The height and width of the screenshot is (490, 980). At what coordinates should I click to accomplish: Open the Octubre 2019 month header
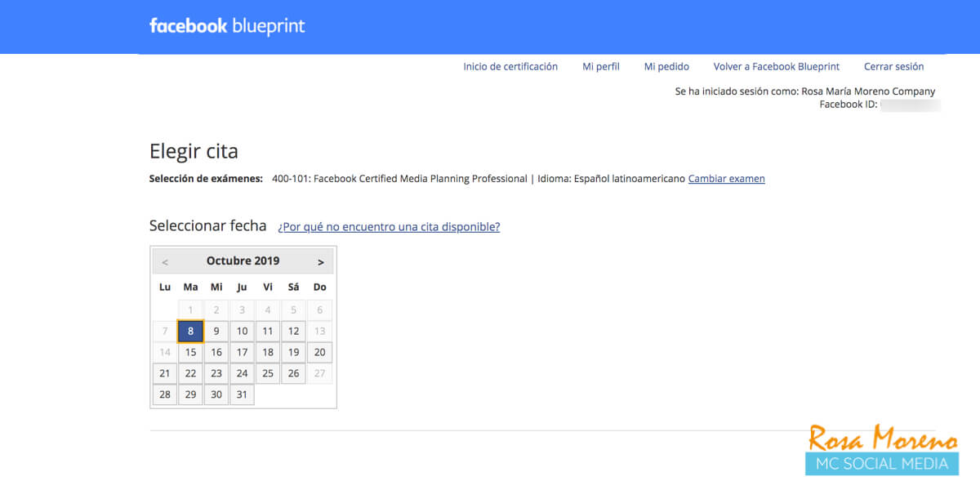point(243,261)
